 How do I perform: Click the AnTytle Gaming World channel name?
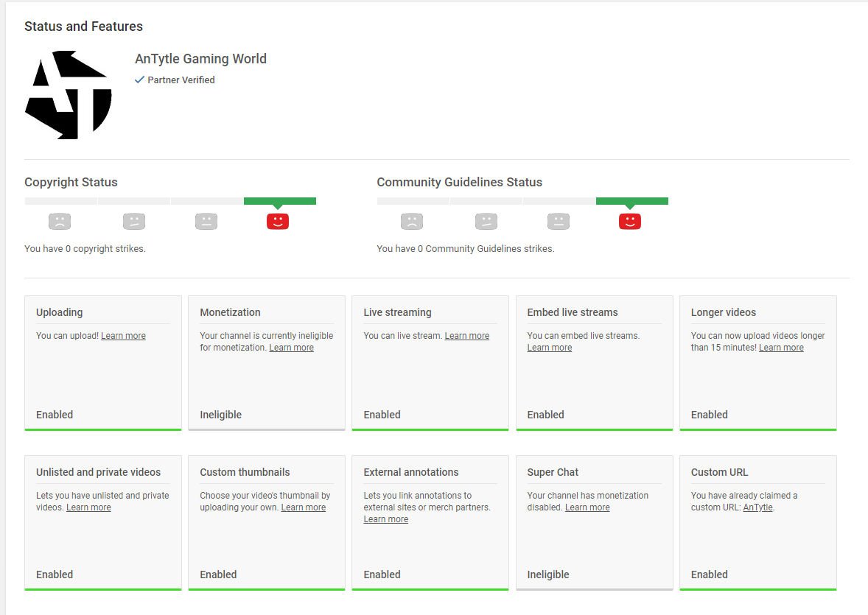coord(201,59)
